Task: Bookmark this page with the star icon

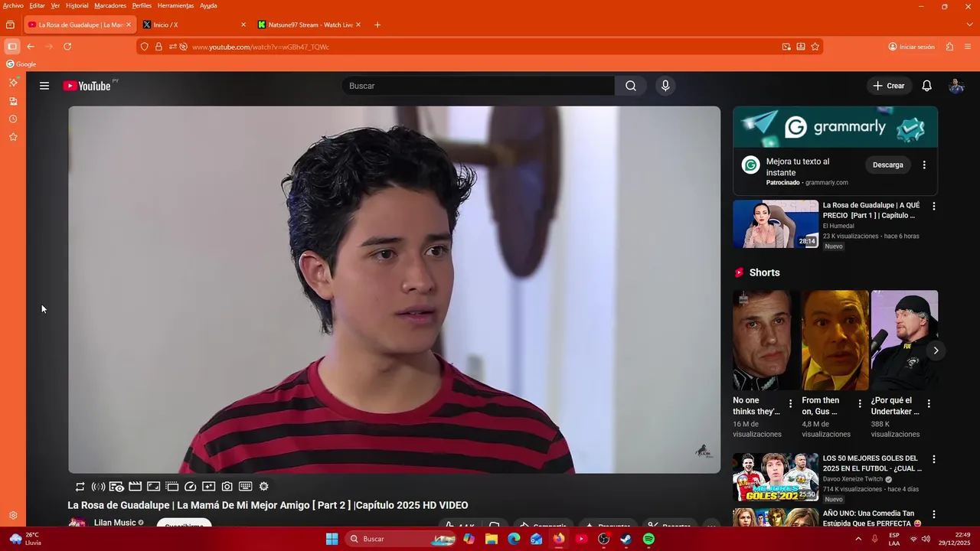Action: pos(815,47)
